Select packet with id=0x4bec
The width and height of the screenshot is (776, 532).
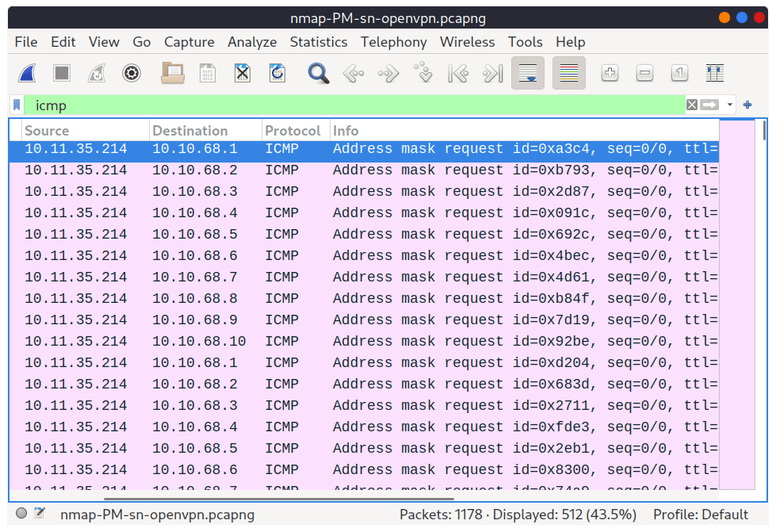tap(364, 256)
